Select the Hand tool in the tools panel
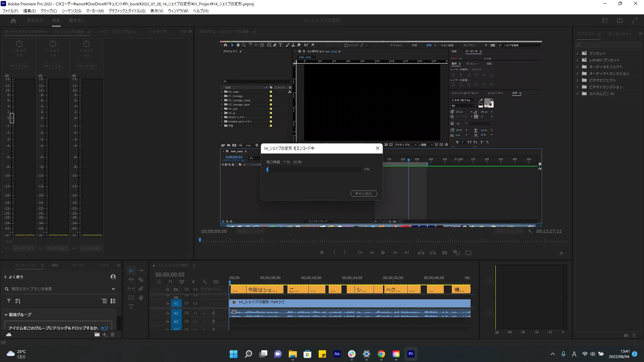Image resolution: width=644 pixels, height=362 pixels. [141, 298]
